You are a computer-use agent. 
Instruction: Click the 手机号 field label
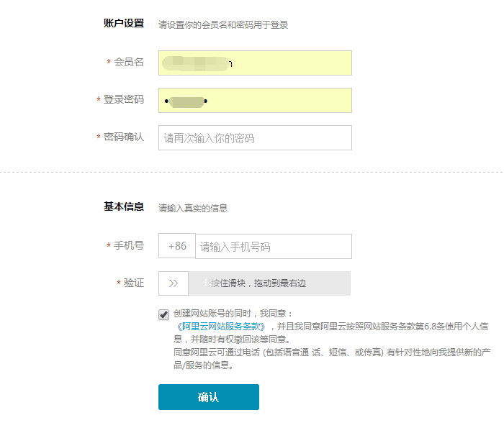(129, 245)
